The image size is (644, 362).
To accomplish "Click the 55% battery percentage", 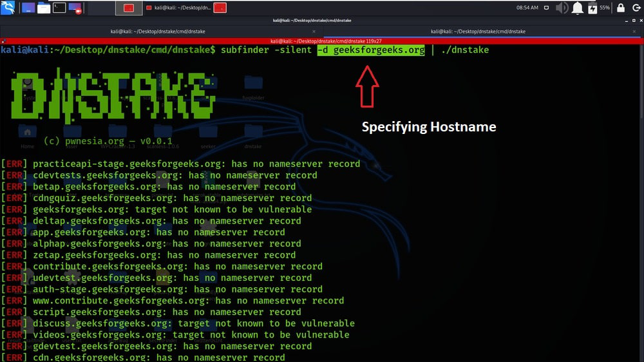I will [605, 8].
